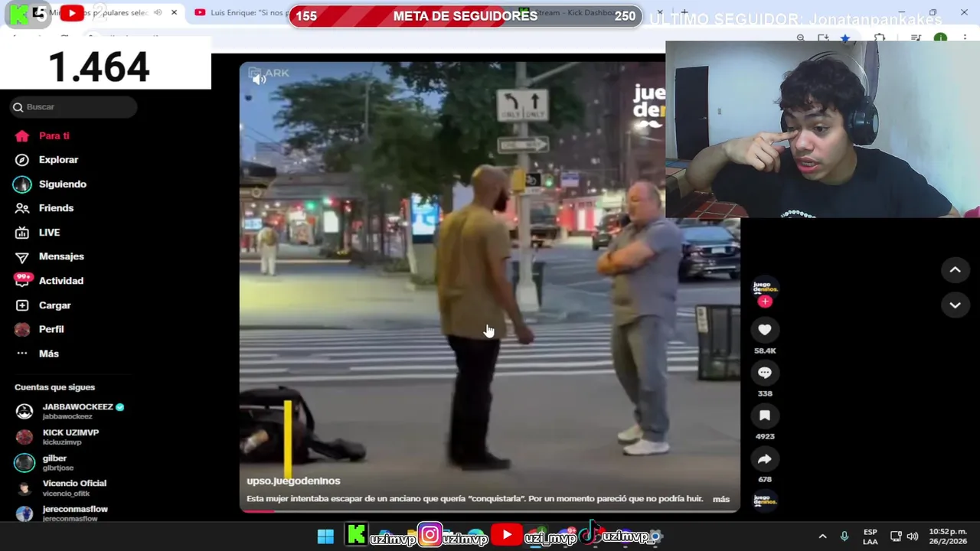Expand the caption with the 'más' link

click(720, 499)
